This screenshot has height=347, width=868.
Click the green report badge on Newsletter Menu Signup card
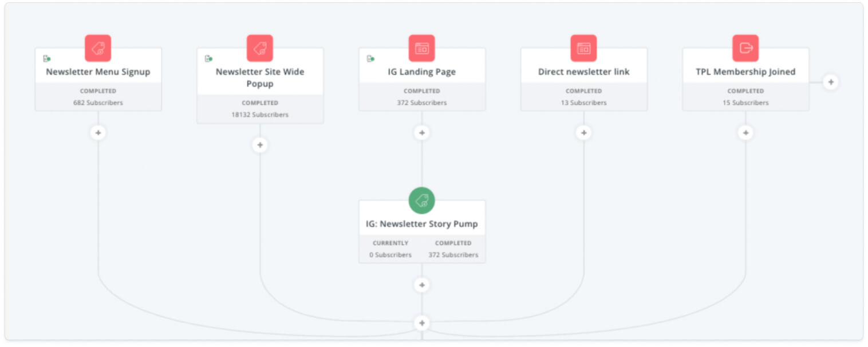(x=47, y=58)
